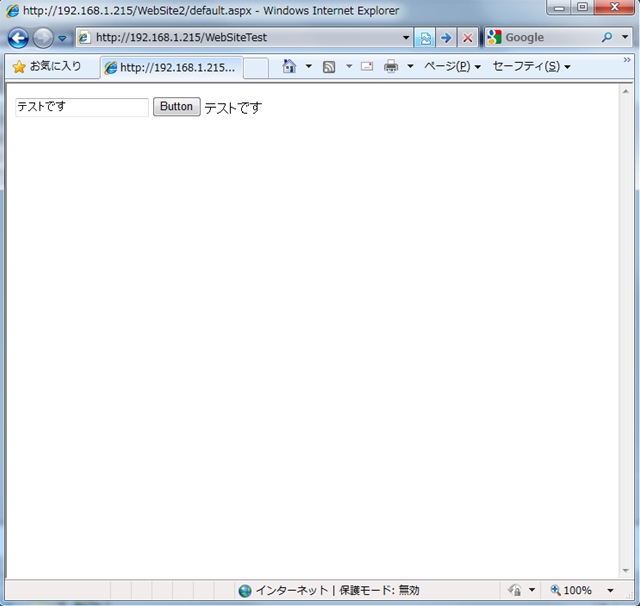The height and width of the screenshot is (606, 640).
Task: Click the scrollbar up arrow
Action: point(626,91)
